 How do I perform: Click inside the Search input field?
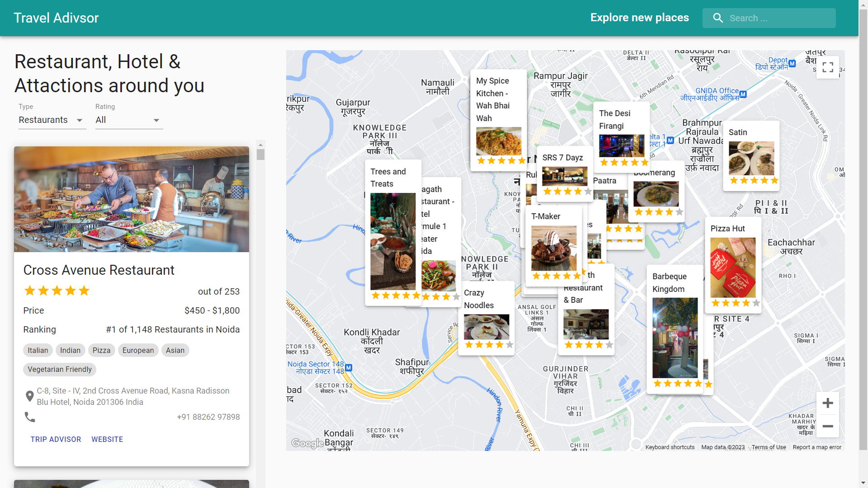(x=778, y=18)
